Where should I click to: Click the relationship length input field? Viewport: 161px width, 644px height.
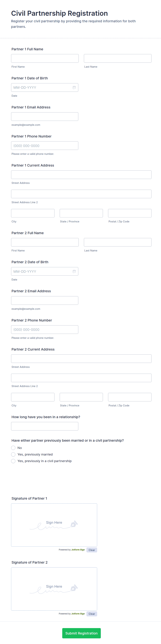click(x=44, y=426)
